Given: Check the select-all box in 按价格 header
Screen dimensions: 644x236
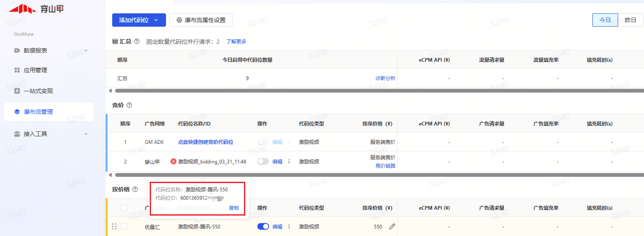Looking at the screenshot, I should (124, 208).
